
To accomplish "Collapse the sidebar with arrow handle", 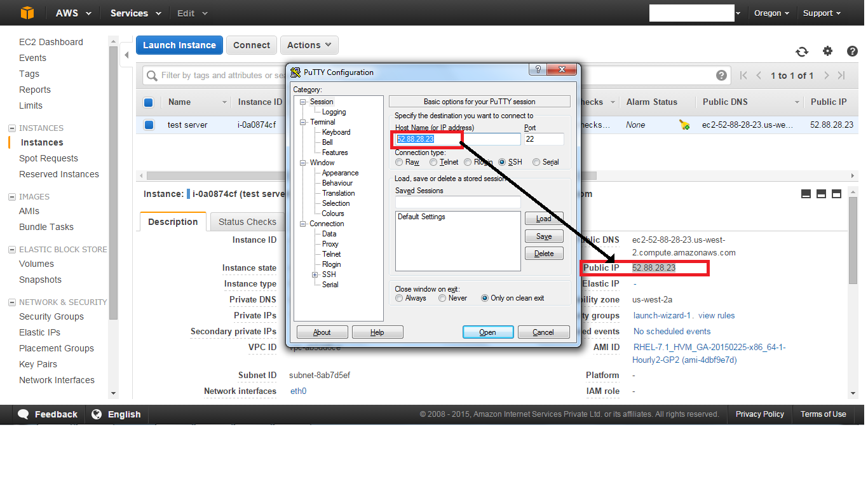I will (126, 55).
